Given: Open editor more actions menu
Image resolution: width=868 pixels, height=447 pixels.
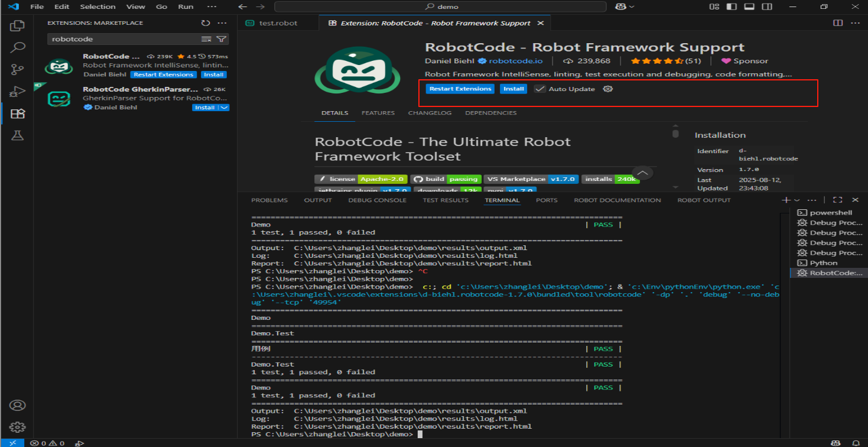Looking at the screenshot, I should click(x=854, y=23).
